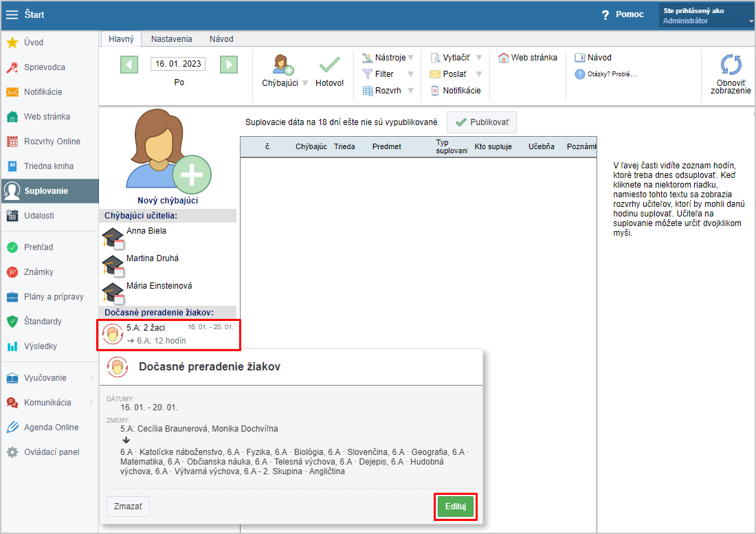The image size is (756, 534).
Task: Open the hamburger Štart menu icon
Action: pos(12,14)
